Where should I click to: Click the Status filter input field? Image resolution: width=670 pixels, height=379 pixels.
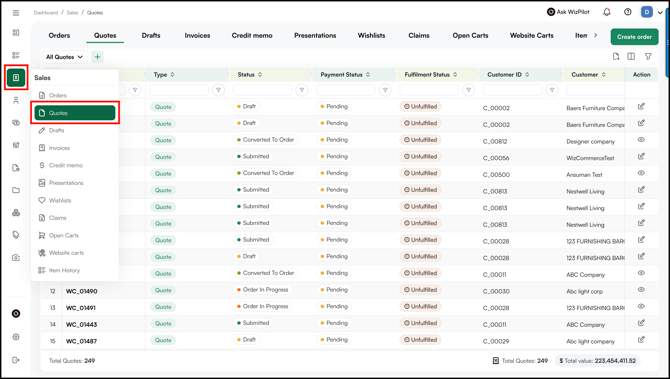262,90
